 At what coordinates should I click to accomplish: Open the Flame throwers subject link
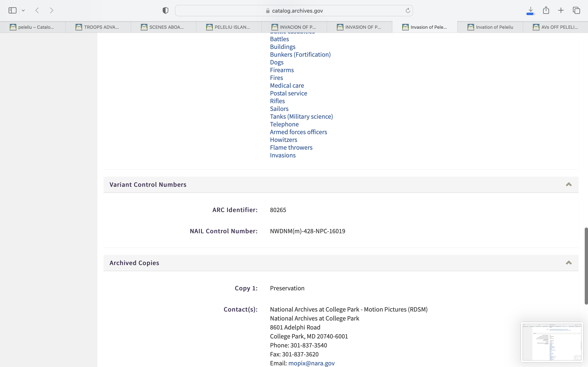point(291,148)
